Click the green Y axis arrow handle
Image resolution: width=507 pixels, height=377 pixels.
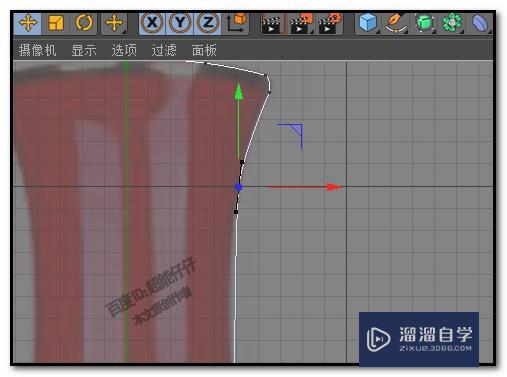[239, 91]
